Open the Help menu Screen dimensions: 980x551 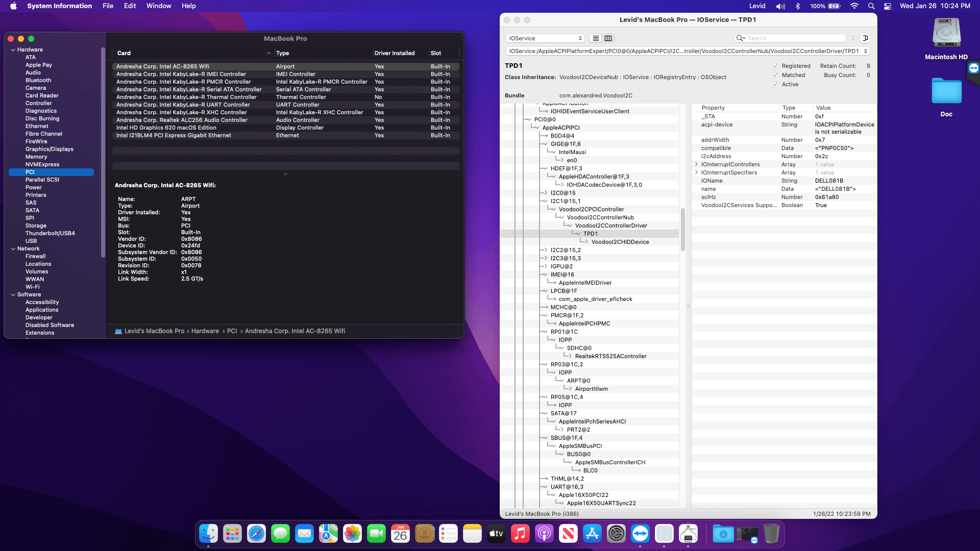pyautogui.click(x=189, y=6)
